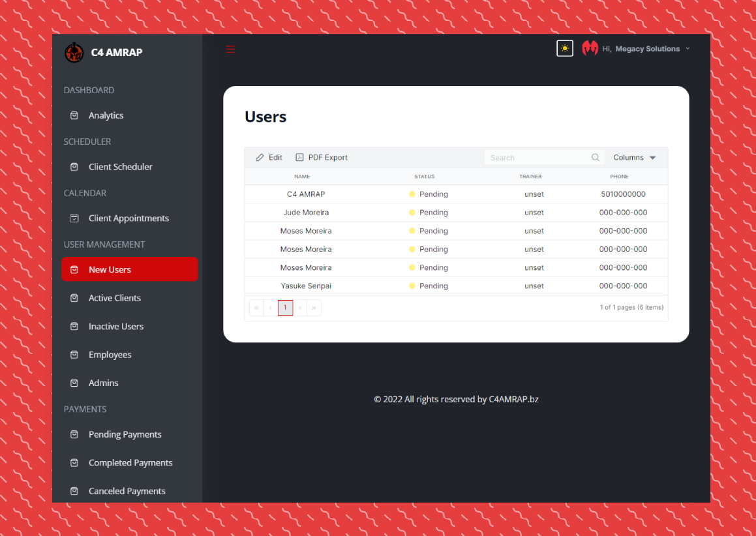Viewport: 756px width, 536px height.
Task: Open the Megacy Solutions user dropdown
Action: [646, 49]
